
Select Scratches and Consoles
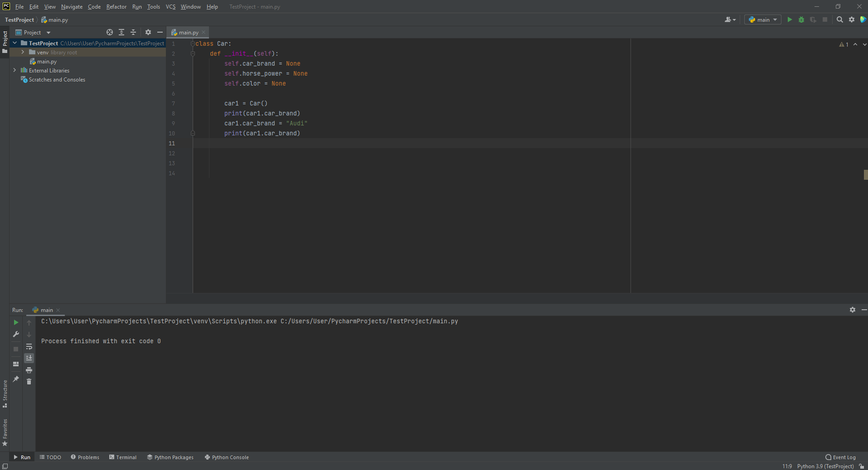pyautogui.click(x=57, y=79)
